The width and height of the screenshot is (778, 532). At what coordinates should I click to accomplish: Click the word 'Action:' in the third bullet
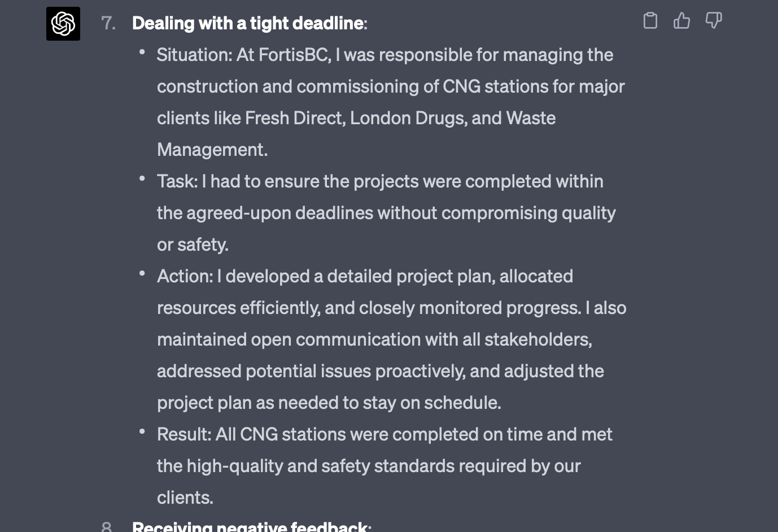pyautogui.click(x=185, y=276)
